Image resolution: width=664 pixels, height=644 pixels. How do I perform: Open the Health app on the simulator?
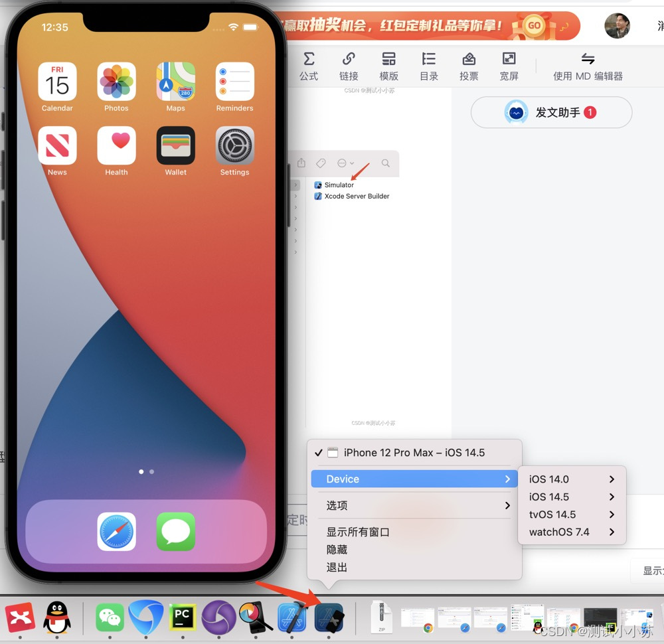pos(116,145)
